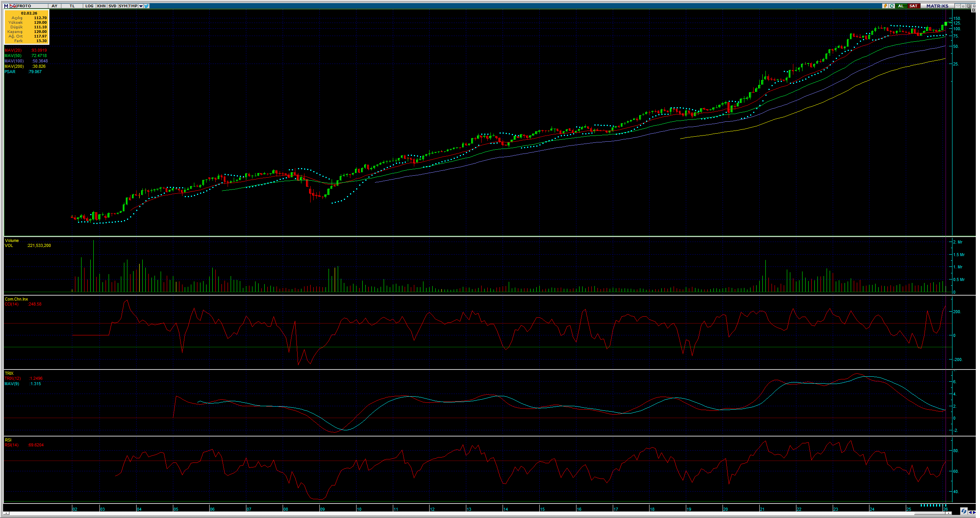Click the Twitter bird share icon
Screen dimensions: 980x518
(x=147, y=6)
